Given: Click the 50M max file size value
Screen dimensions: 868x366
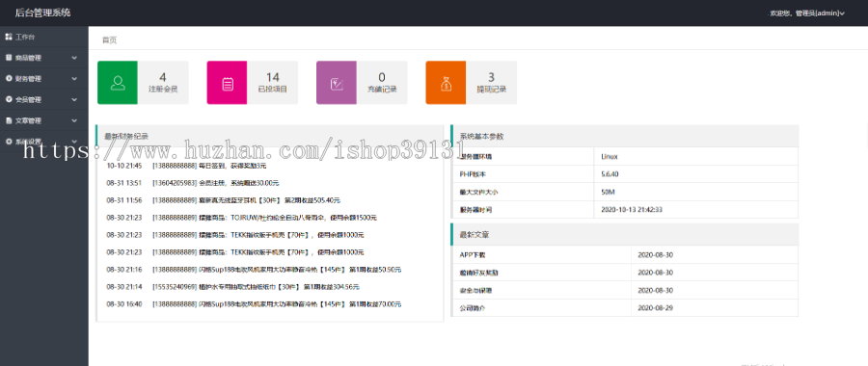Looking at the screenshot, I should click(x=608, y=192).
